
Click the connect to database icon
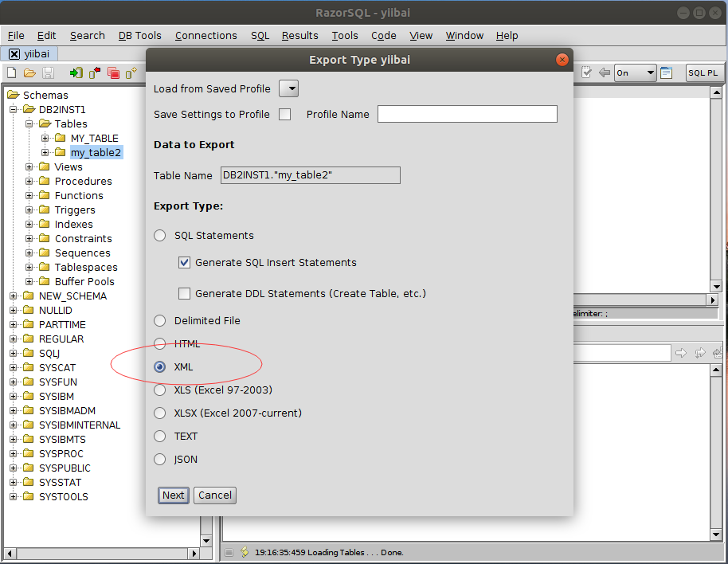click(x=76, y=73)
